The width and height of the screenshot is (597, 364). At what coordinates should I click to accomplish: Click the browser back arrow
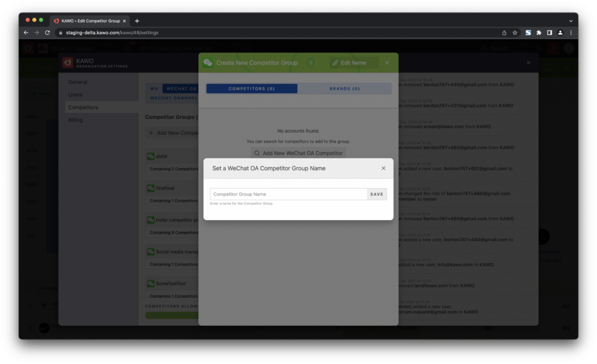[x=26, y=33]
